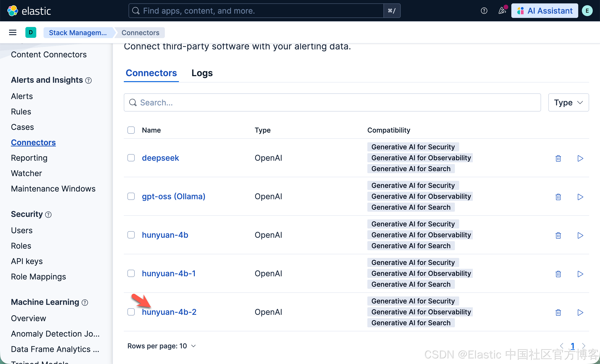Open the newsfeed notifications icon
This screenshot has width=600, height=364.
click(x=502, y=11)
